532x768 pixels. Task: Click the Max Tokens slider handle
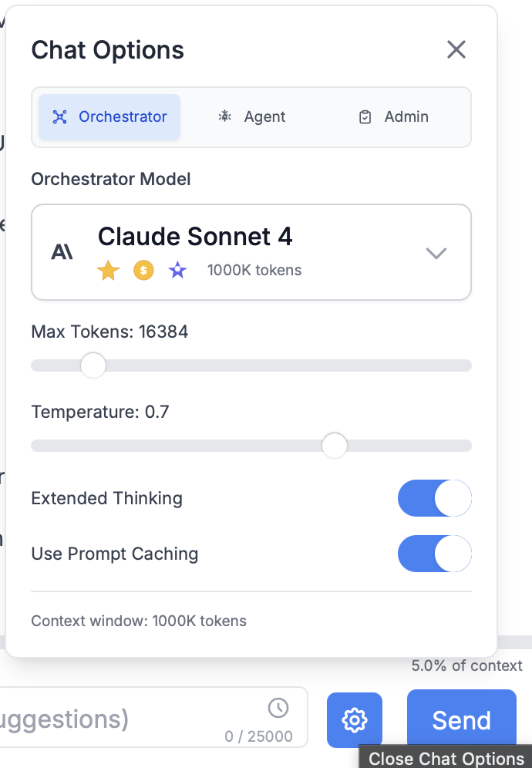pos(93,365)
